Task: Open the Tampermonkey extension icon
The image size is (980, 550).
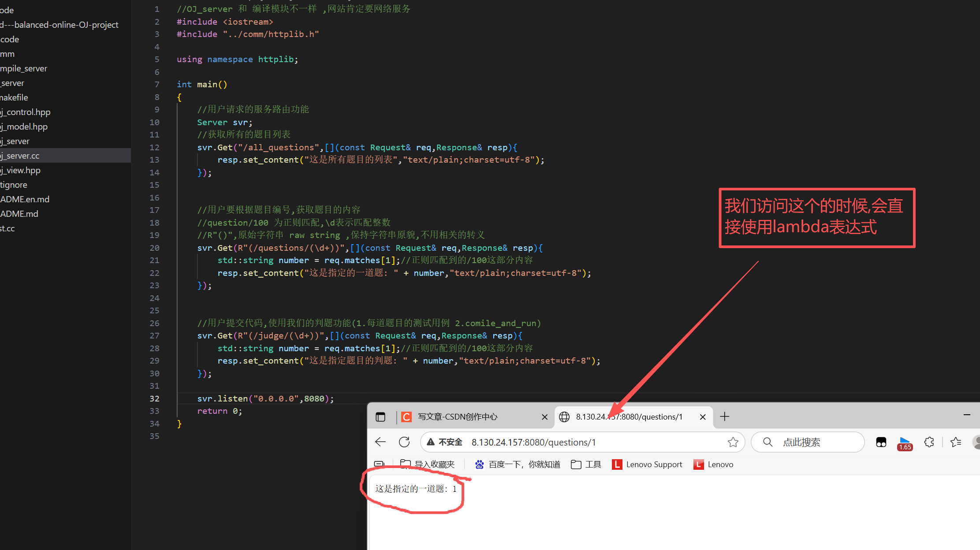Action: (x=881, y=442)
